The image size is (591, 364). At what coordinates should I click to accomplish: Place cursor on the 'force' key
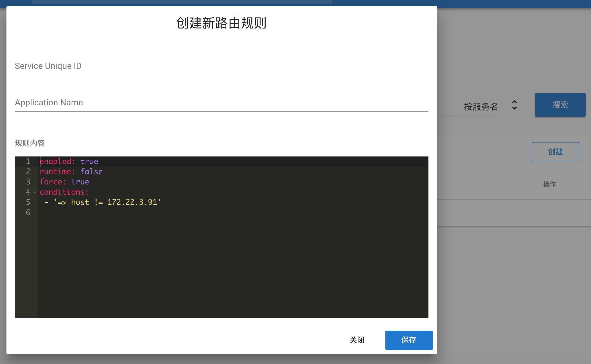(x=51, y=182)
